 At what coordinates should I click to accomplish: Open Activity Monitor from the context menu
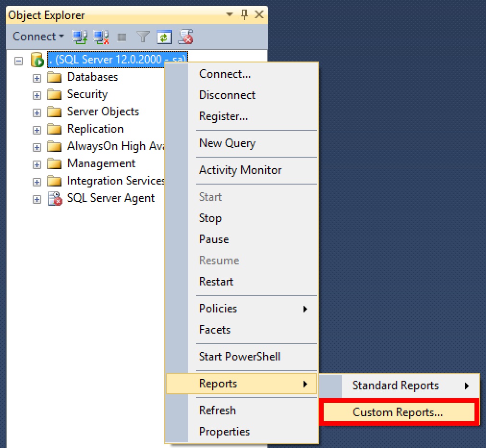pyautogui.click(x=242, y=170)
